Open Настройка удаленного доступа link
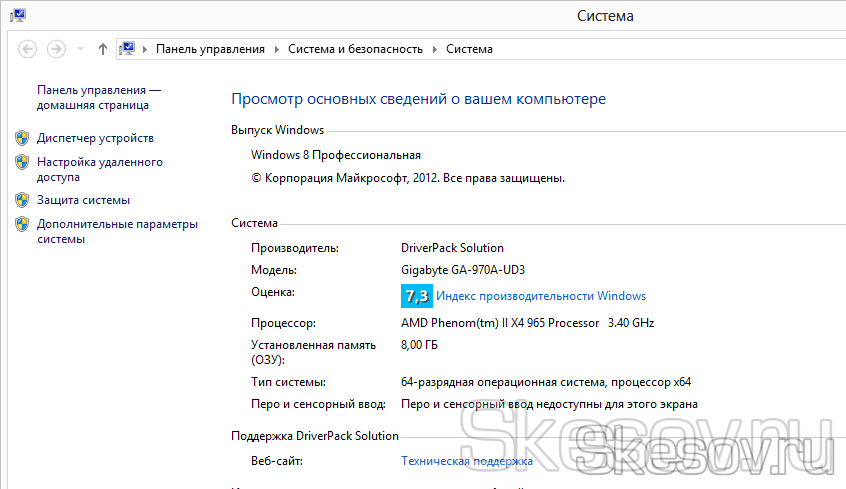Viewport: 846px width, 489px height. [100, 169]
